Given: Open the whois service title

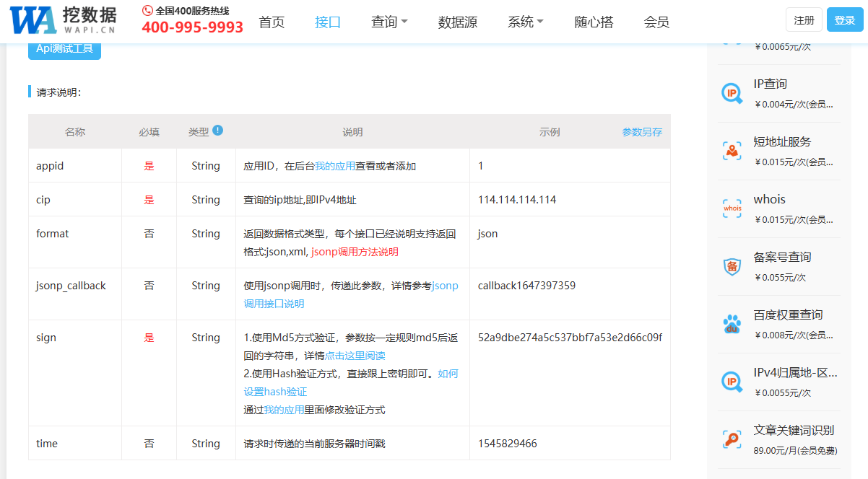Looking at the screenshot, I should pyautogui.click(x=769, y=199).
